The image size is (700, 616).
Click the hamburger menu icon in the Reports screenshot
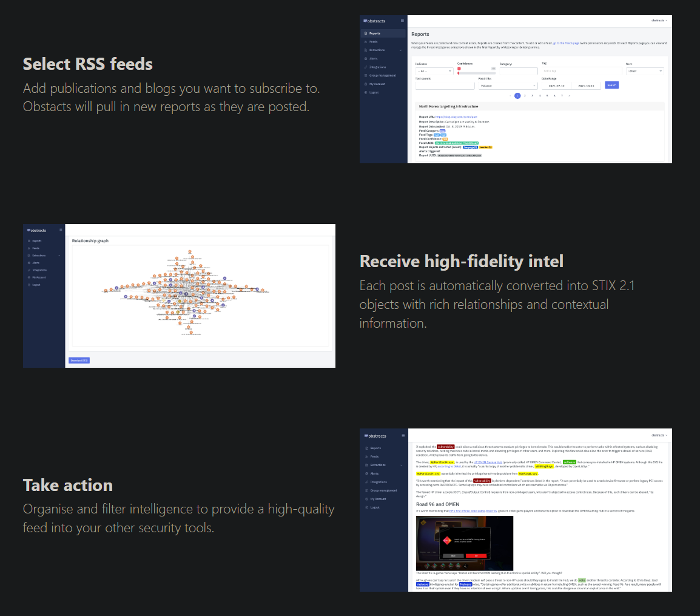402,21
